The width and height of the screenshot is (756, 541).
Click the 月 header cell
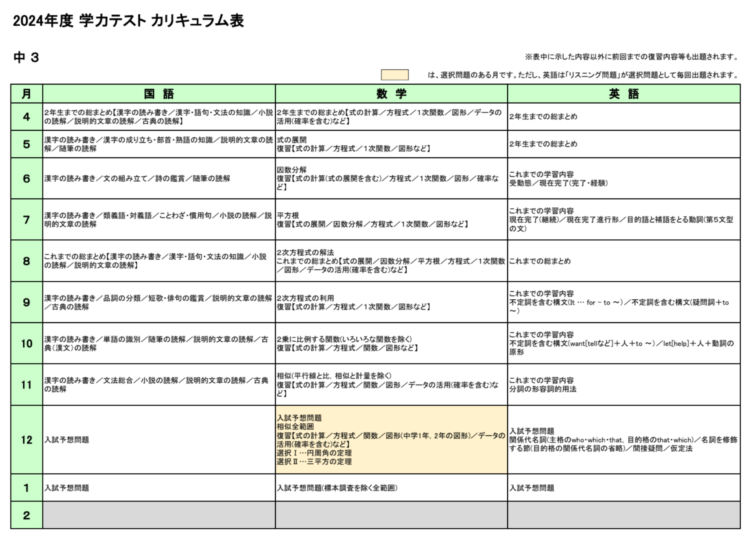point(27,94)
